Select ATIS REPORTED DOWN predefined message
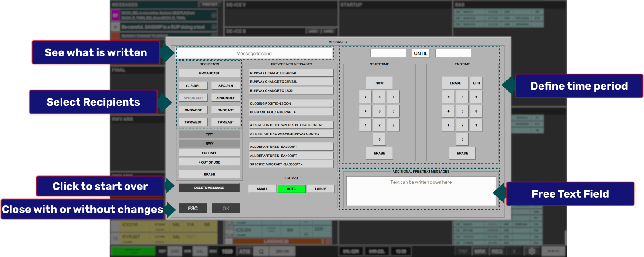 coord(291,125)
